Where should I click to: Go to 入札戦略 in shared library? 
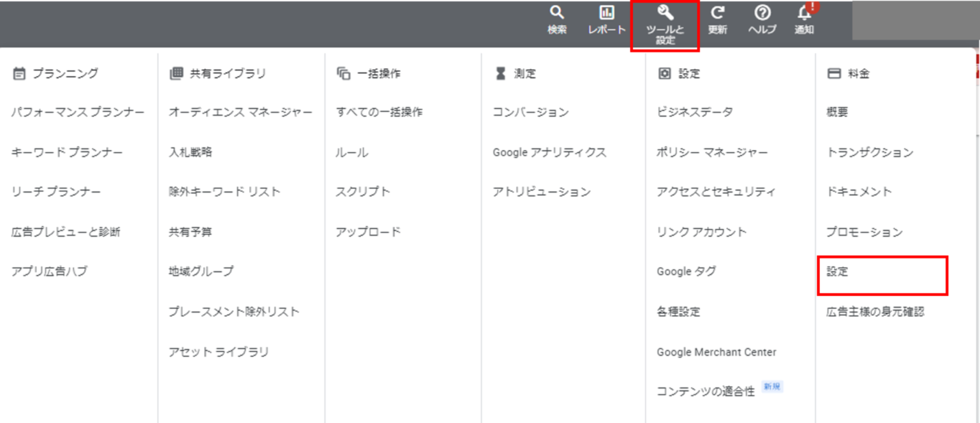tap(190, 152)
